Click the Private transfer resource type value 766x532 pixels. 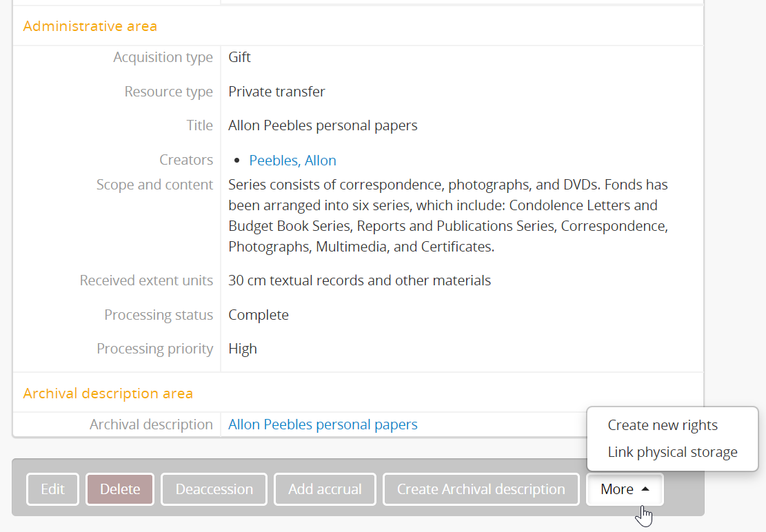[276, 92]
